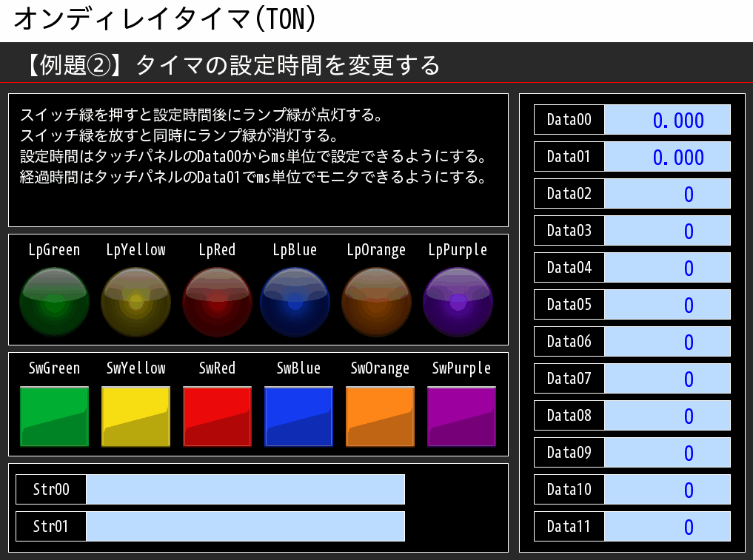
Task: Click the LpRed lamp indicator
Action: click(x=217, y=302)
